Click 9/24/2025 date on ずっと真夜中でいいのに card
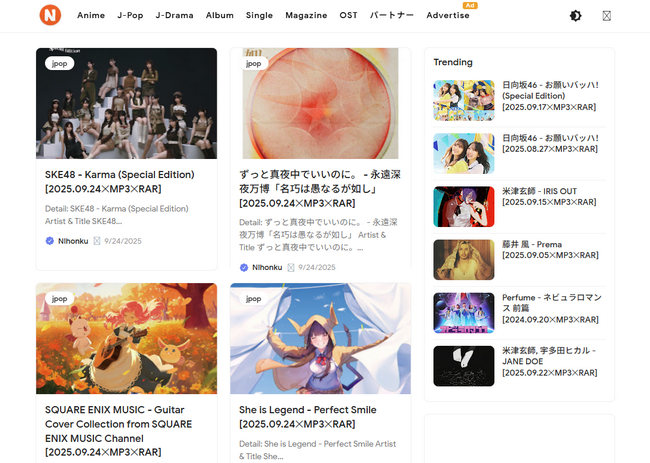 click(x=317, y=267)
